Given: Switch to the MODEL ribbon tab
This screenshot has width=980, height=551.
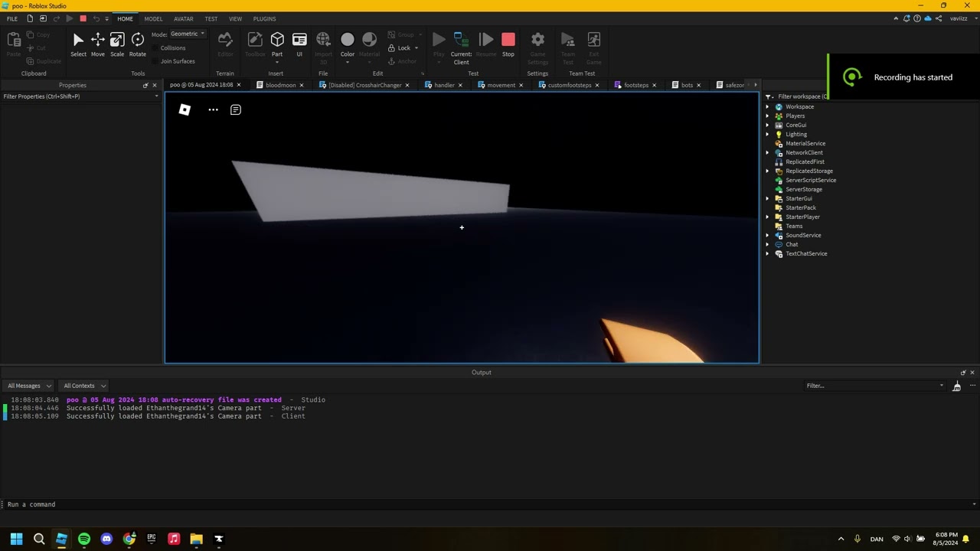Looking at the screenshot, I should point(153,18).
